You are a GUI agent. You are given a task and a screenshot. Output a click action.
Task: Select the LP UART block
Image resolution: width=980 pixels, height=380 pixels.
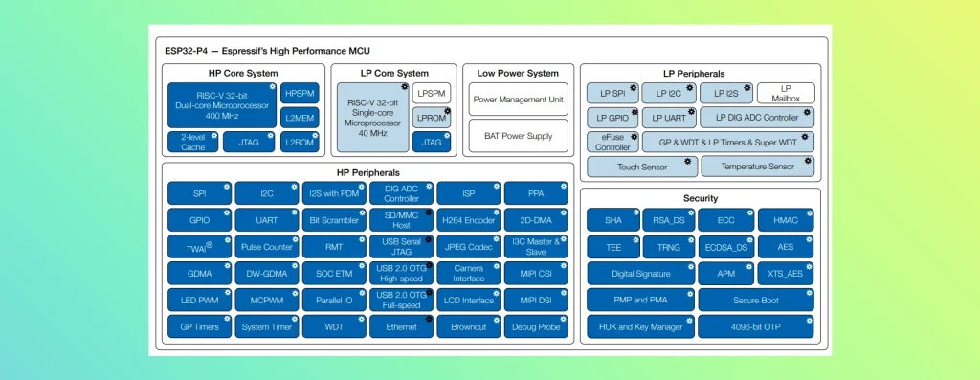(x=669, y=118)
